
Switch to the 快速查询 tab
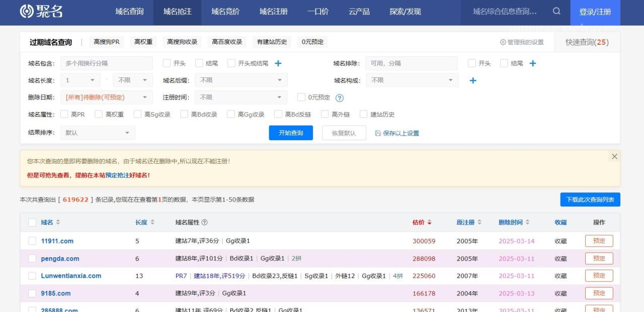pos(587,42)
